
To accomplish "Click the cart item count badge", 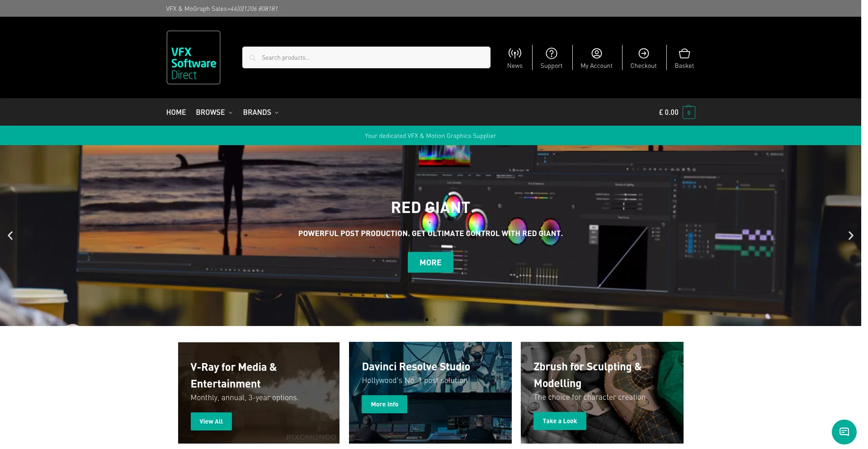I will pyautogui.click(x=689, y=113).
